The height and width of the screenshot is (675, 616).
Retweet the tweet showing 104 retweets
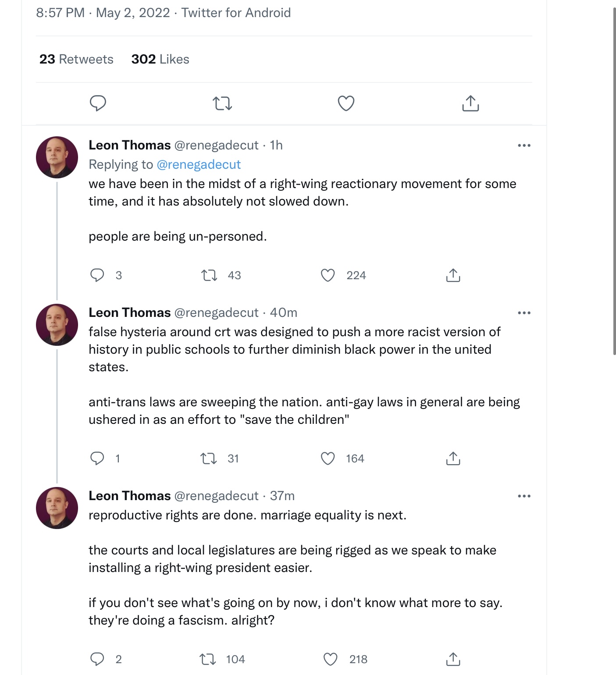[208, 659]
